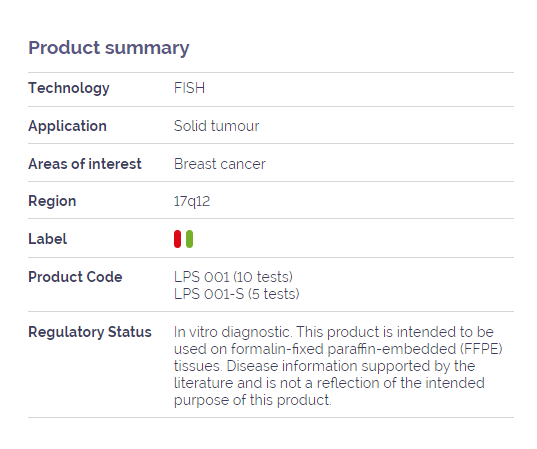This screenshot has height=449, width=537.
Task: Click the Label row heading
Action: pyautogui.click(x=47, y=239)
